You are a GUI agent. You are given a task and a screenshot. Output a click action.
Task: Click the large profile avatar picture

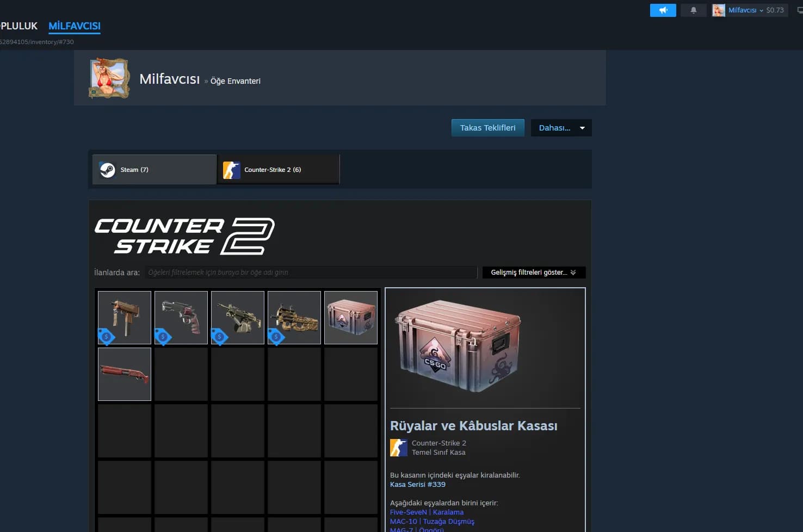[109, 78]
